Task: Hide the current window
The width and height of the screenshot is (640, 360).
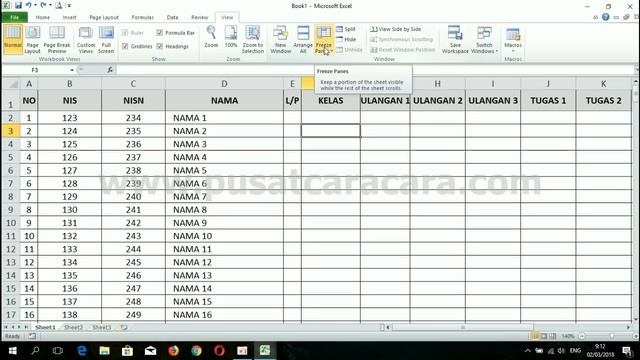Action: (x=346, y=39)
